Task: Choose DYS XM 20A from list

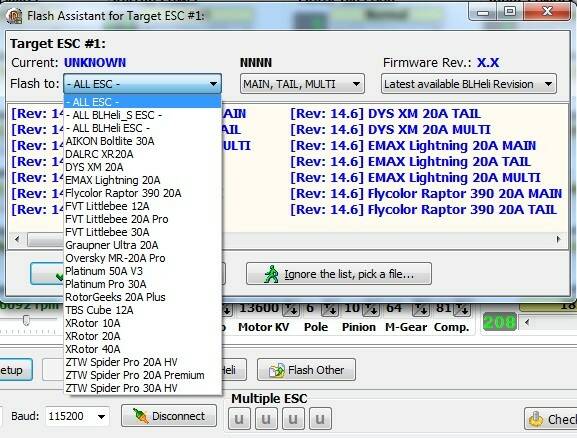Action: coord(142,167)
